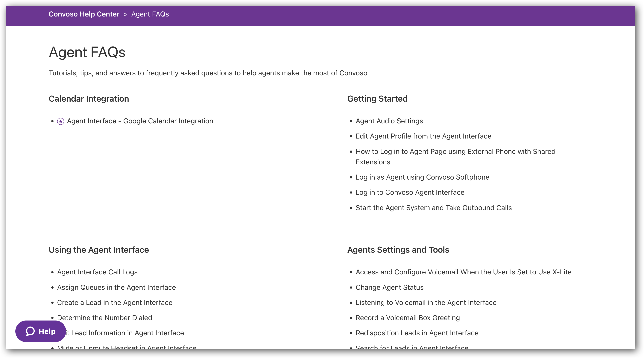Open Change Agent Status article

click(x=390, y=287)
